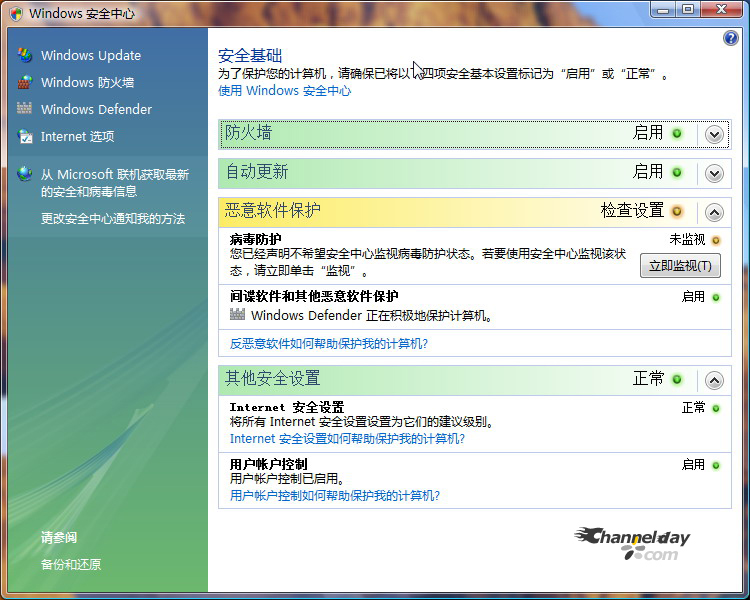
Task: Click the 防火墙 section header title
Action: point(249,133)
